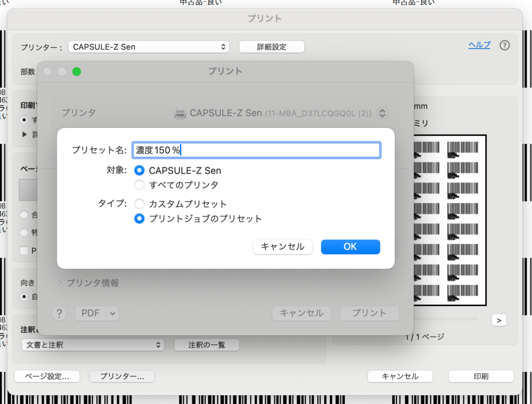The width and height of the screenshot is (532, 404).
Task: Open the ヘルプ link
Action: click(x=479, y=45)
